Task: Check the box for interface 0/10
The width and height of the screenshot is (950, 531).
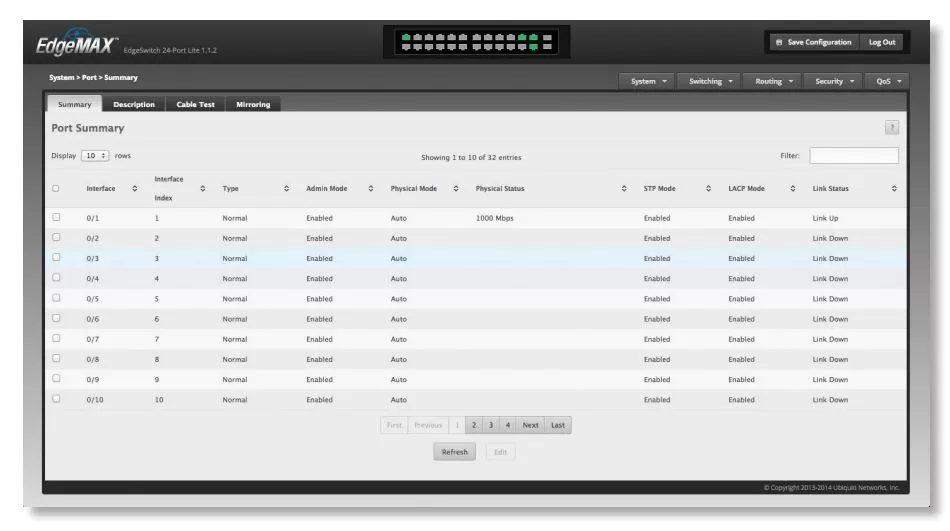Action: tap(56, 399)
